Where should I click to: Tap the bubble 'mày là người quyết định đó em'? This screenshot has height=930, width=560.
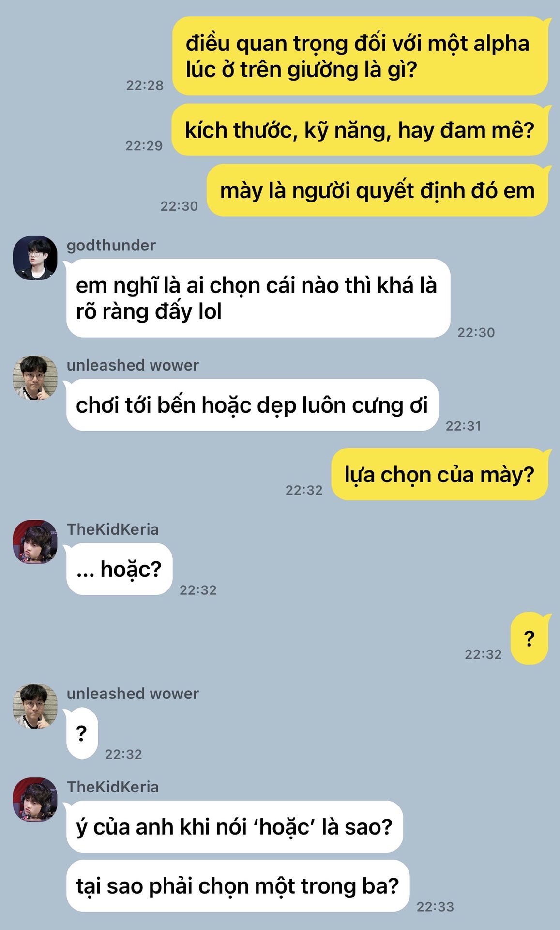coord(378,190)
